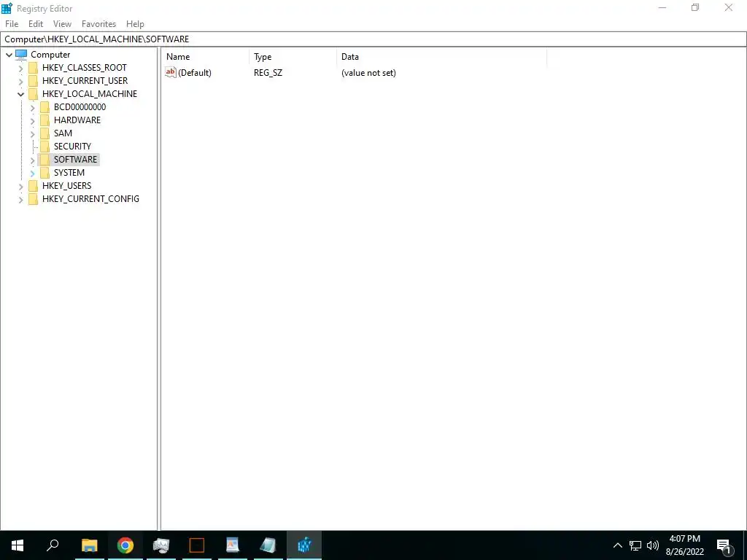747x560 pixels.
Task: Select the Computer label in tree
Action: pyautogui.click(x=50, y=54)
